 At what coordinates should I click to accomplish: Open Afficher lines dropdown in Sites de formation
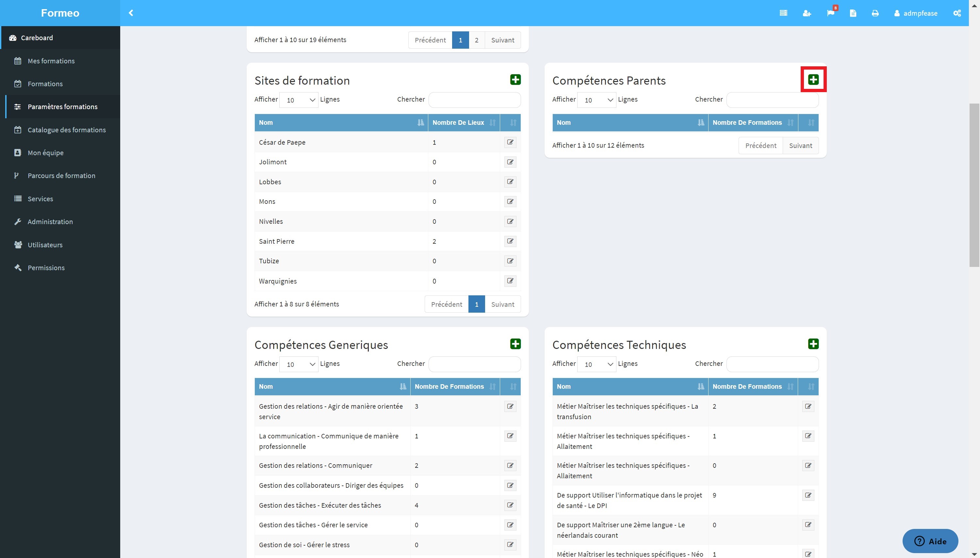point(299,100)
